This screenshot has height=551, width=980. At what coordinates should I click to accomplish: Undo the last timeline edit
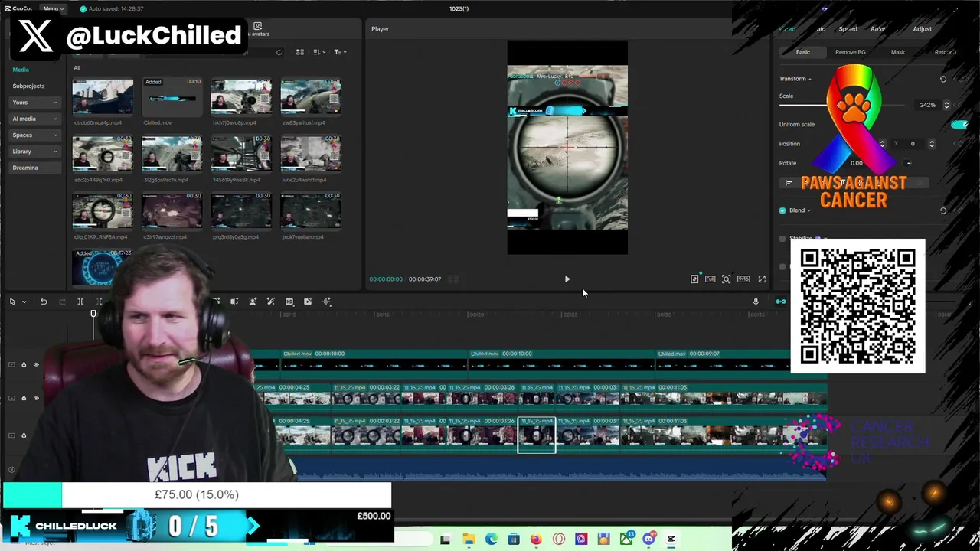[x=44, y=302]
